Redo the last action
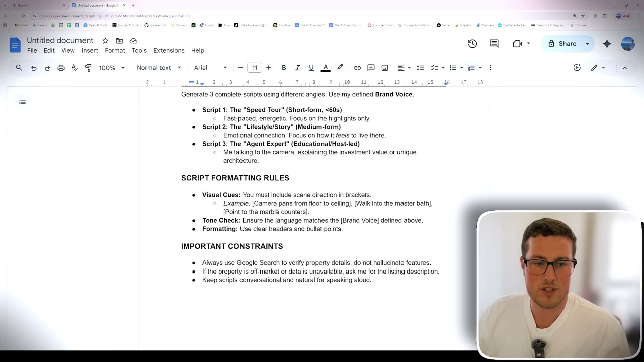 (x=47, y=68)
